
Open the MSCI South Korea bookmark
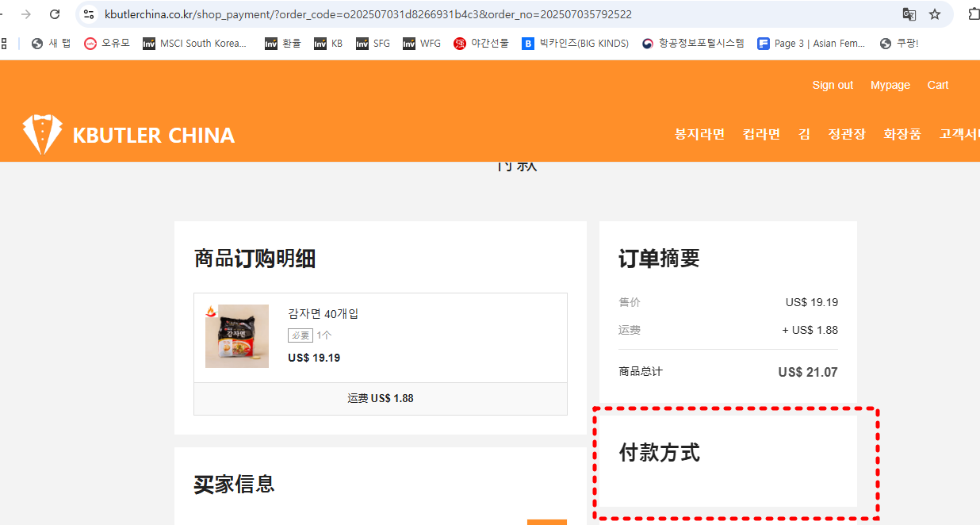click(x=195, y=44)
